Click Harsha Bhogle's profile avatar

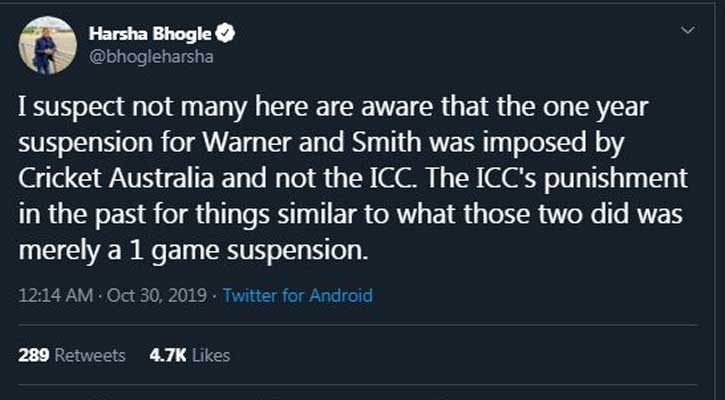pos(48,45)
